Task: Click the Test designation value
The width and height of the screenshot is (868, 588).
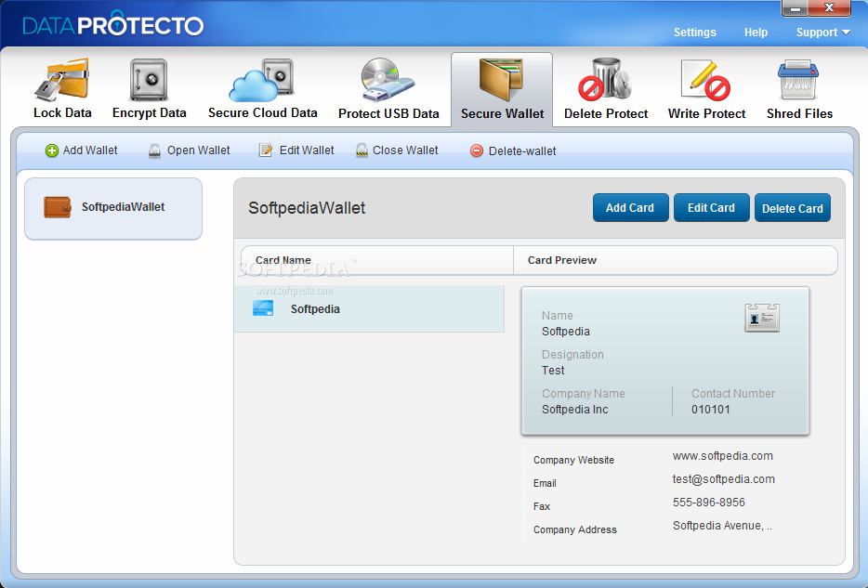Action: tap(553, 370)
